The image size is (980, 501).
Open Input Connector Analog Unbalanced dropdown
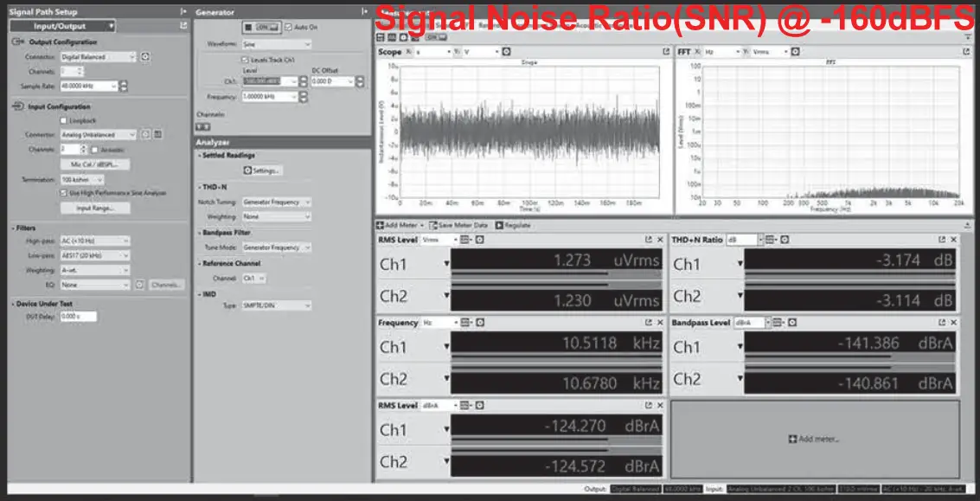coord(98,134)
